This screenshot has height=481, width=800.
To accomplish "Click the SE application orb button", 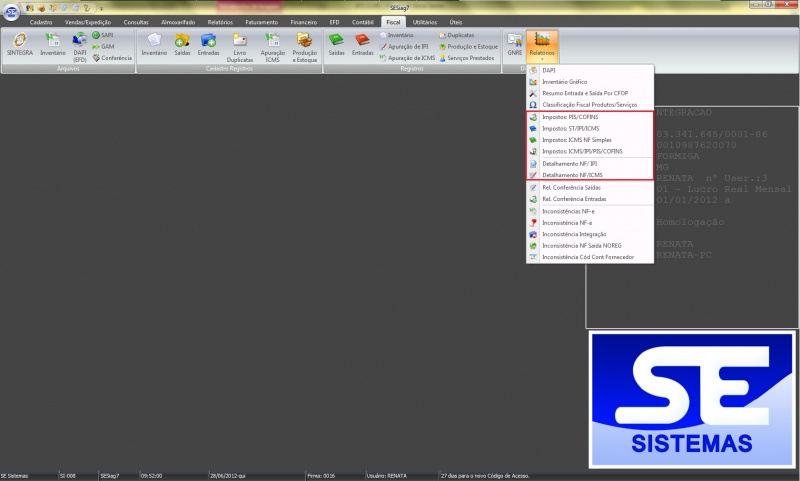I will [x=14, y=11].
